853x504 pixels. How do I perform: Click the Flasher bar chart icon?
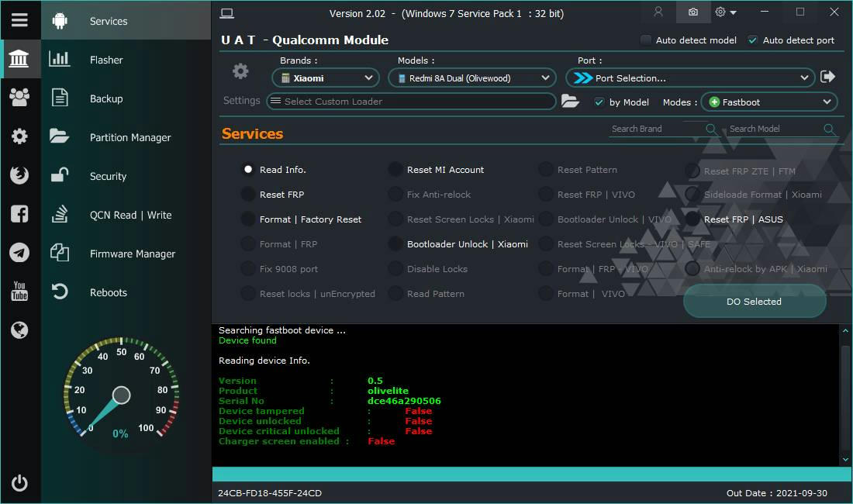[x=59, y=59]
